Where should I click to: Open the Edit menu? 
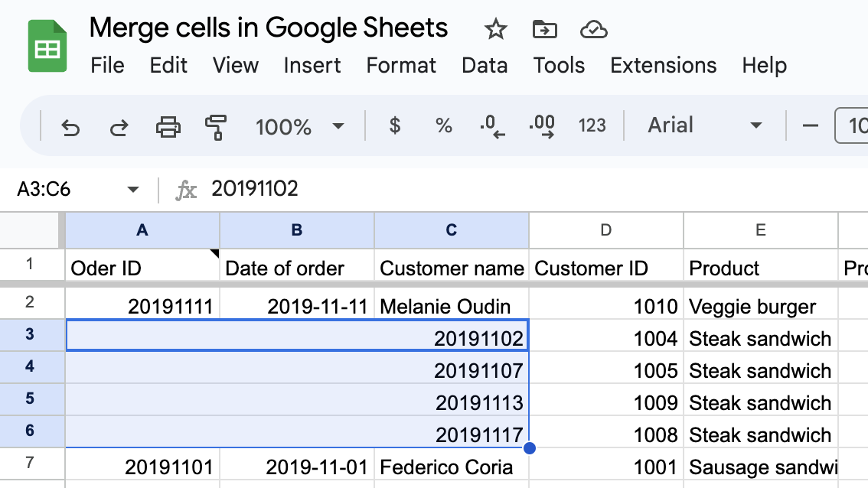(168, 65)
